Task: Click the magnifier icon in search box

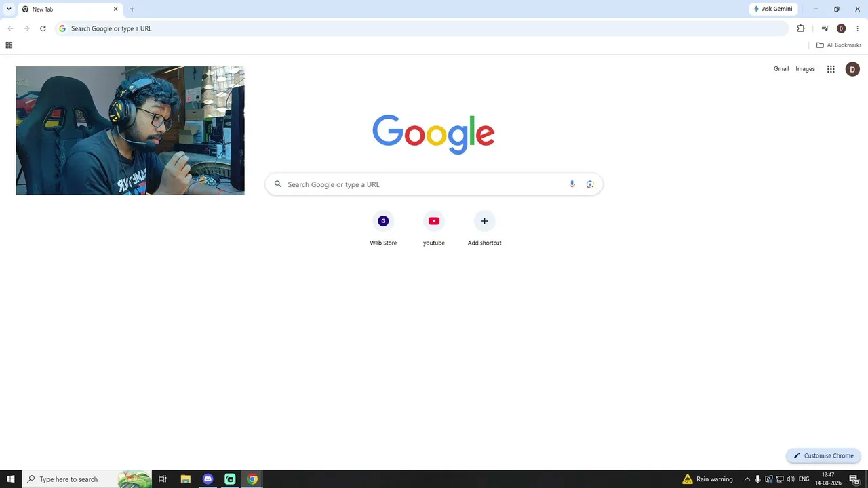Action: pyautogui.click(x=278, y=184)
